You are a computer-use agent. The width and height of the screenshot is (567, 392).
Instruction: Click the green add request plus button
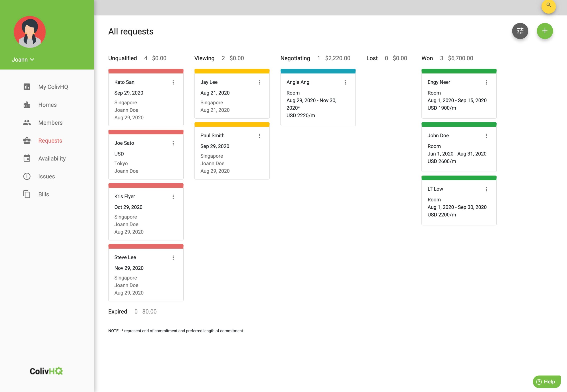(x=544, y=31)
